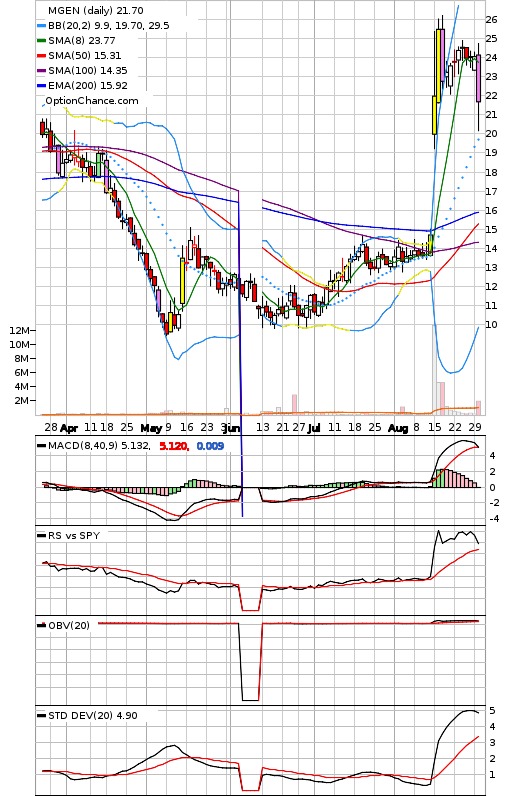
Task: Select the Aug label on date axis
Action: coord(398,428)
